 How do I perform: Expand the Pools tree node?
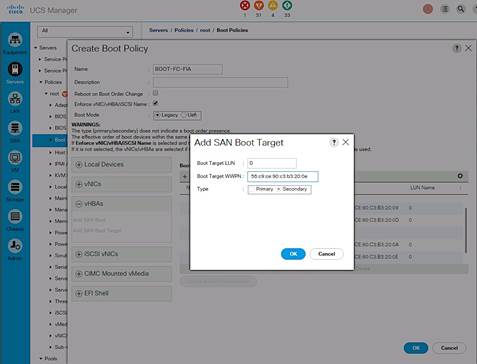pos(41,359)
